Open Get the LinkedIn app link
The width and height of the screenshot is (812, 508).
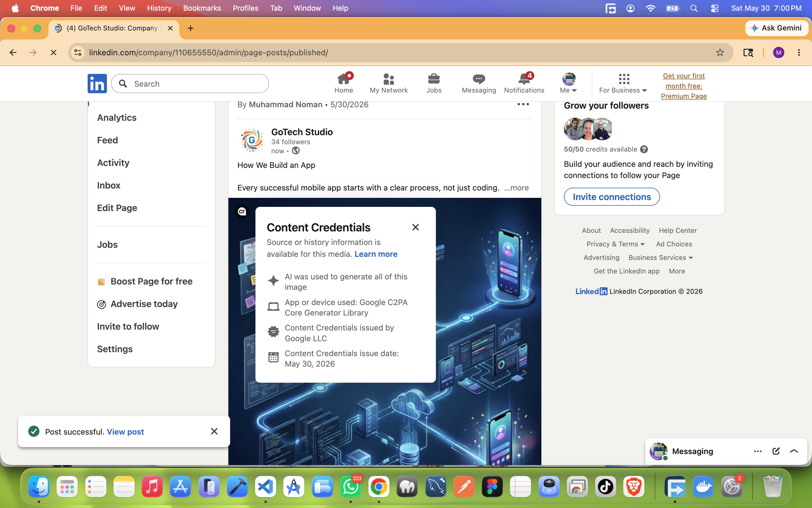point(626,271)
